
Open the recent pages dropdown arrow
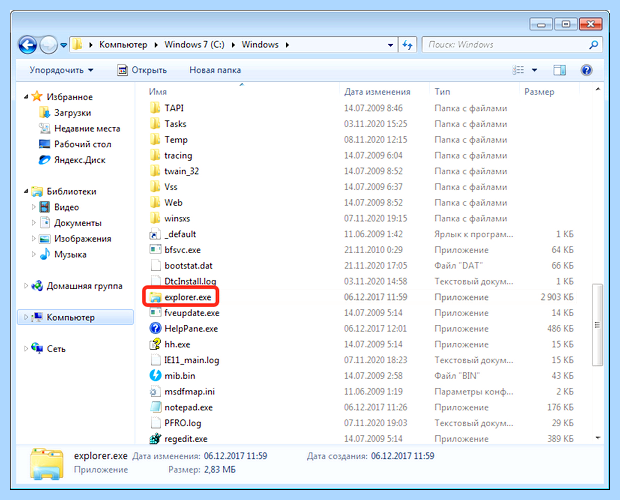63,45
